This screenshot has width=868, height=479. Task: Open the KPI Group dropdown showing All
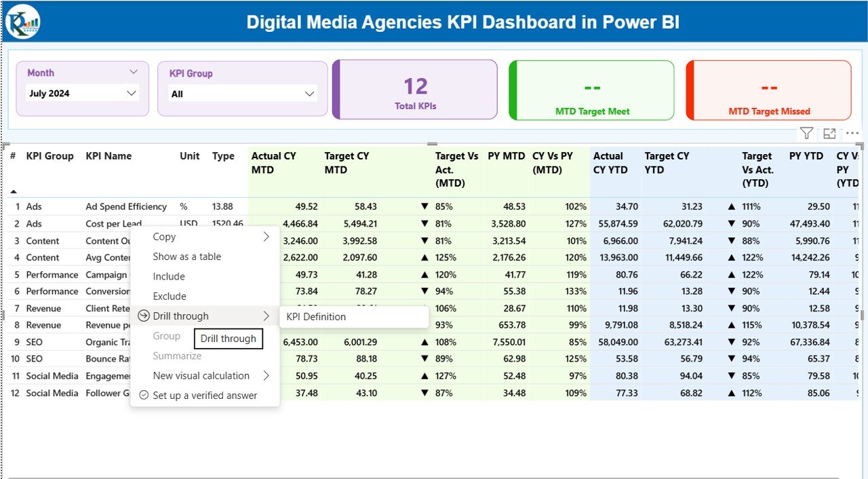tap(242, 94)
